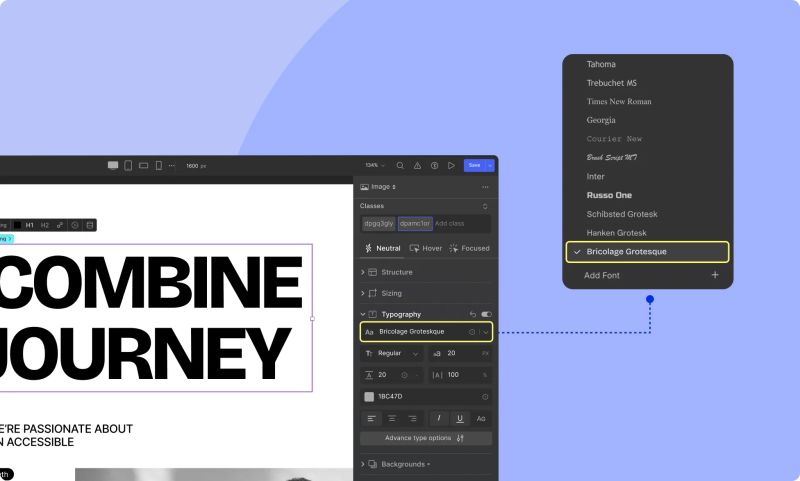The height and width of the screenshot is (481, 800).
Task: Open the Save button dropdown arrow
Action: (490, 165)
